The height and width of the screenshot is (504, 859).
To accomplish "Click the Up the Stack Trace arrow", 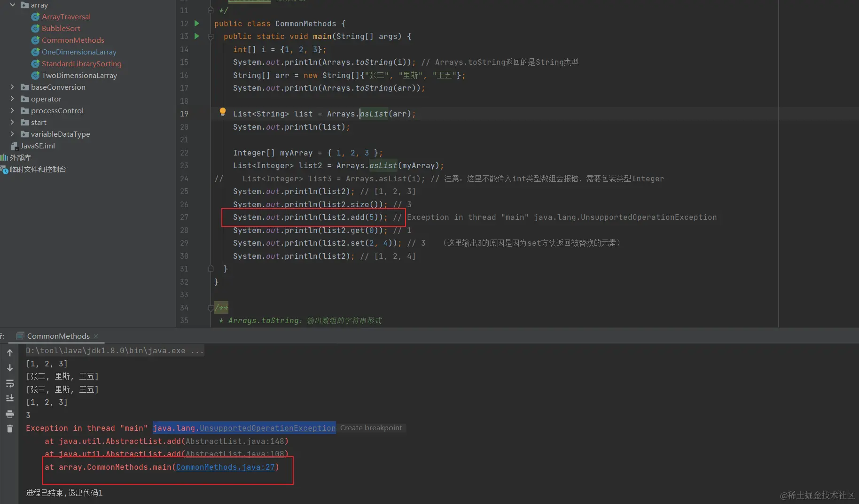I will click(x=10, y=353).
